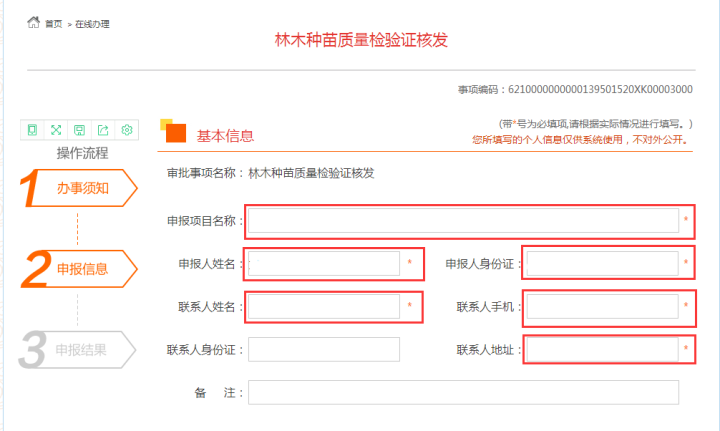Focus the 申报人姓名 text box
The image size is (720, 431).
[324, 263]
